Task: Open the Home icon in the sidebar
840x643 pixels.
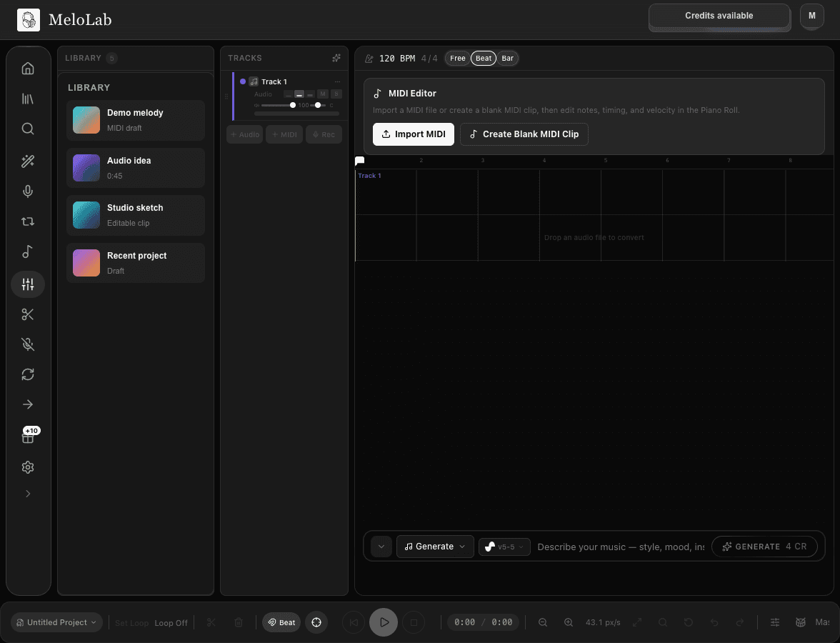Action: (28, 69)
